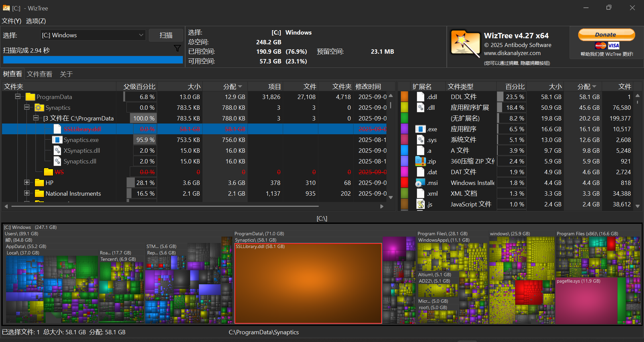
Task: Open the www.diskanalyzer.com link
Action: (x=512, y=53)
